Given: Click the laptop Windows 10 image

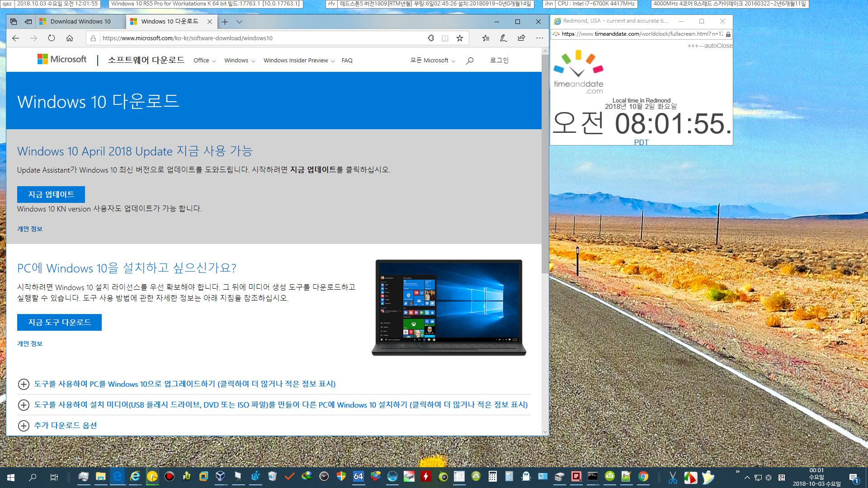Looking at the screenshot, I should point(449,308).
